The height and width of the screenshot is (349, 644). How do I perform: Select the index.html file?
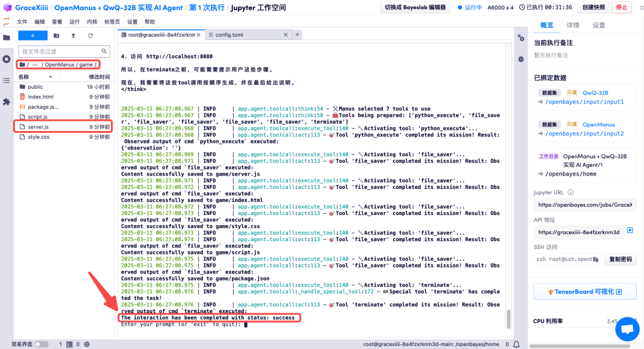coord(64,97)
